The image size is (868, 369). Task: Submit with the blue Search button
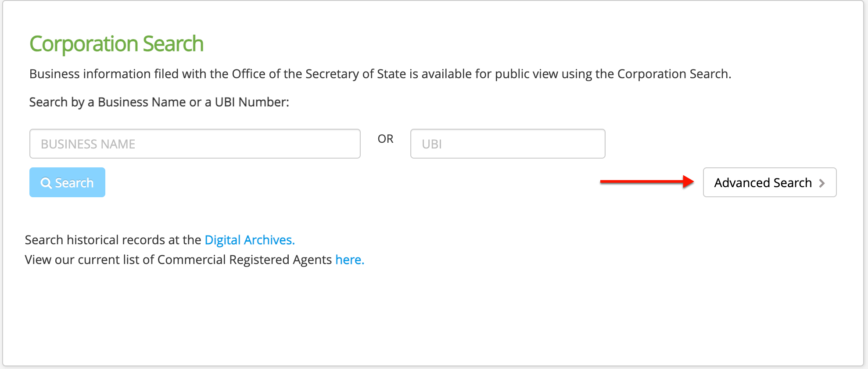click(x=67, y=182)
